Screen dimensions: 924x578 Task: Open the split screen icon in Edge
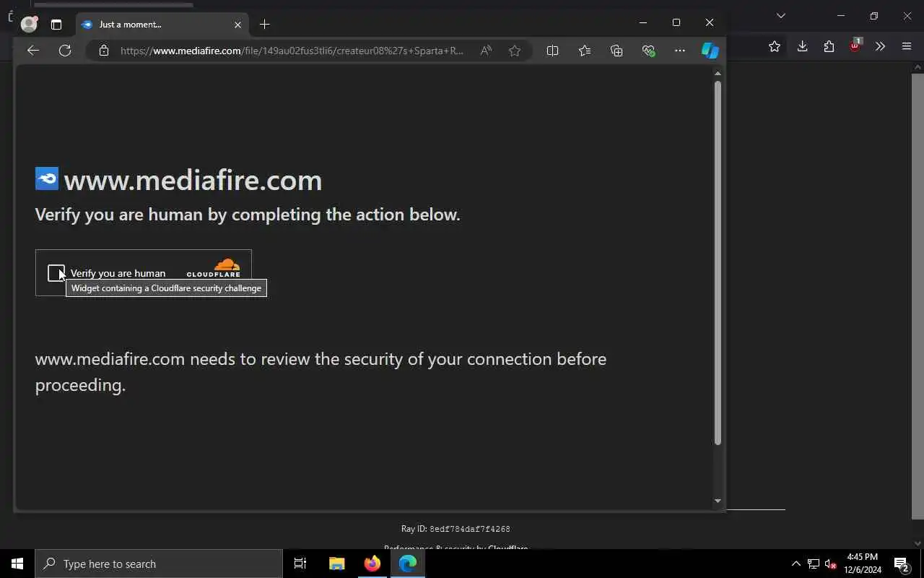tap(552, 51)
